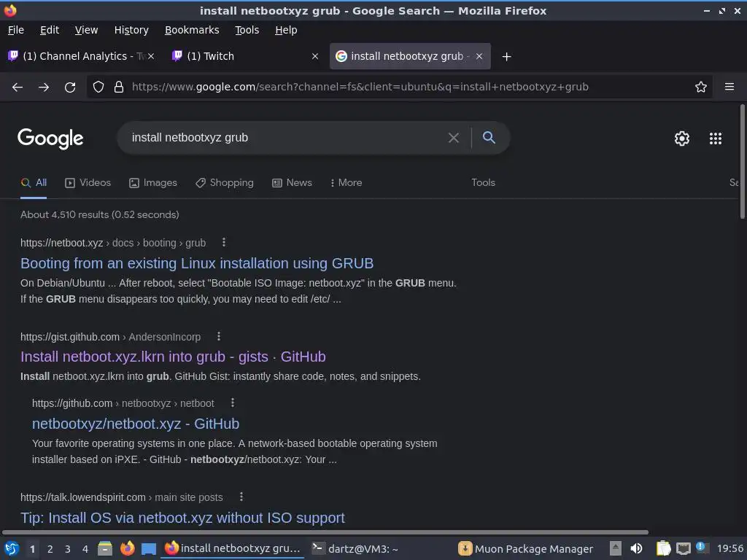Select the Videos results tab
The image size is (747, 560).
point(88,183)
